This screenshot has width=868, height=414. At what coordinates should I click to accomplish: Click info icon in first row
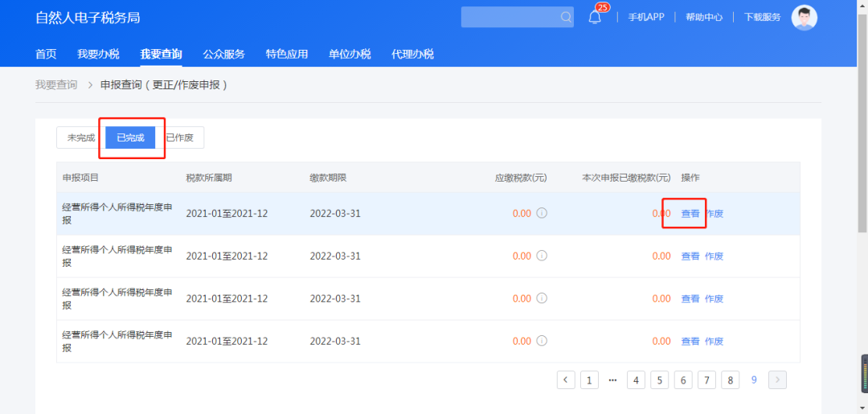click(542, 213)
